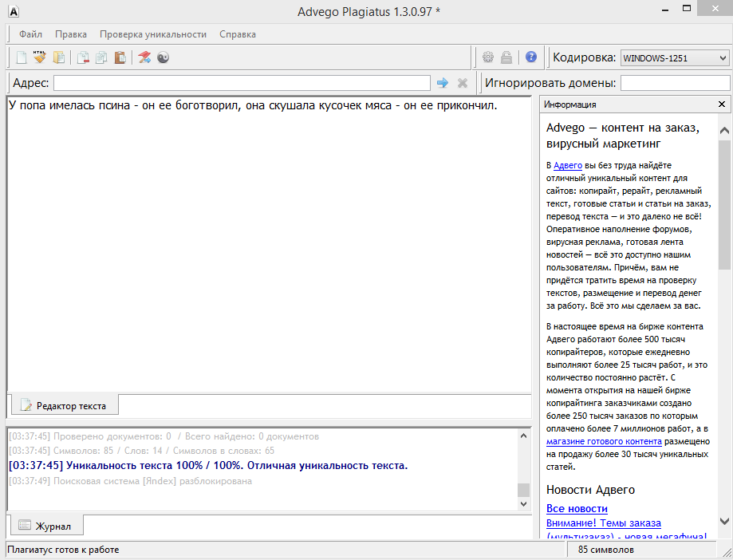The width and height of the screenshot is (733, 560).
Task: Switch to the Редактор текста tab
Action: 63,405
